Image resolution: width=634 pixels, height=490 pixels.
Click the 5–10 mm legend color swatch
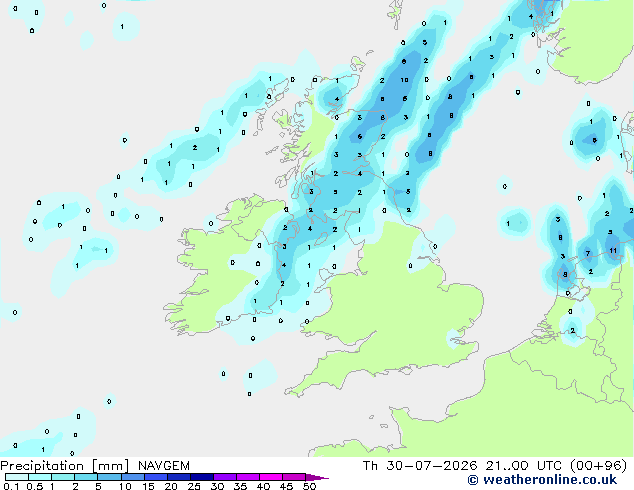point(109,477)
